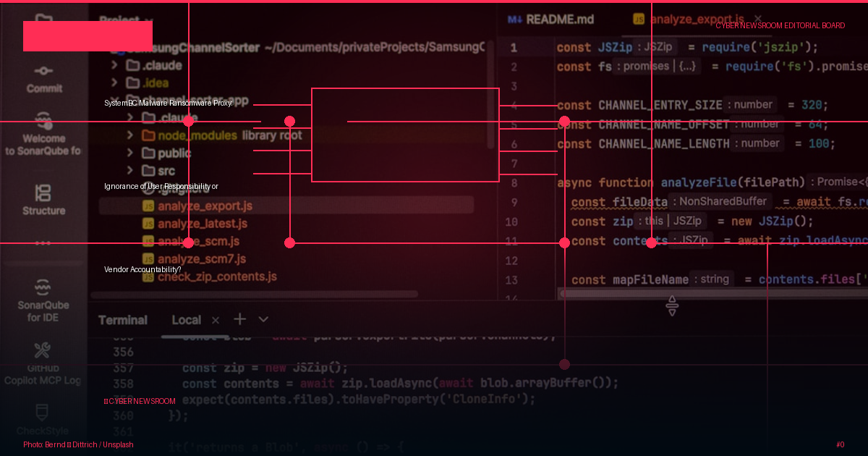Expand the public folder
Image resolution: width=868 pixels, height=456 pixels.
[129, 153]
